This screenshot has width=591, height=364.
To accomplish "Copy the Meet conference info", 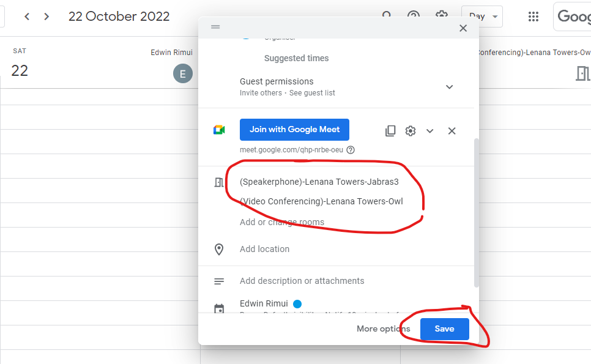I will pyautogui.click(x=390, y=131).
